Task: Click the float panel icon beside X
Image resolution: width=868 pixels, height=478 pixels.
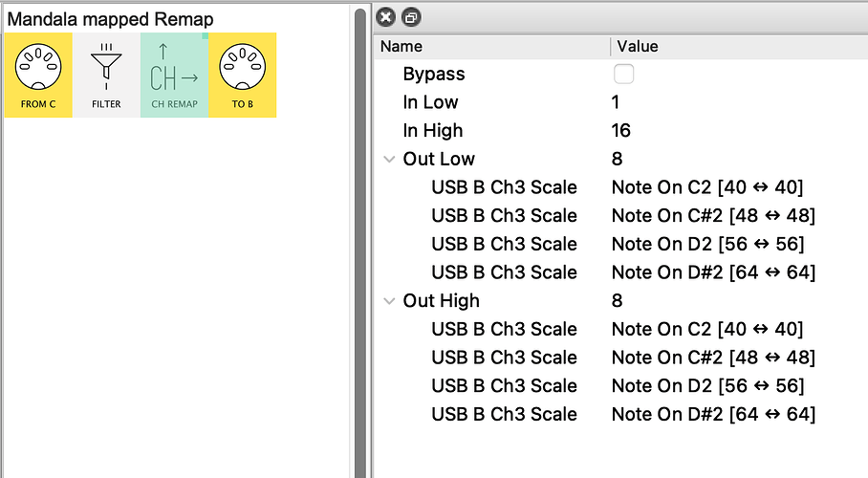Action: 411,18
